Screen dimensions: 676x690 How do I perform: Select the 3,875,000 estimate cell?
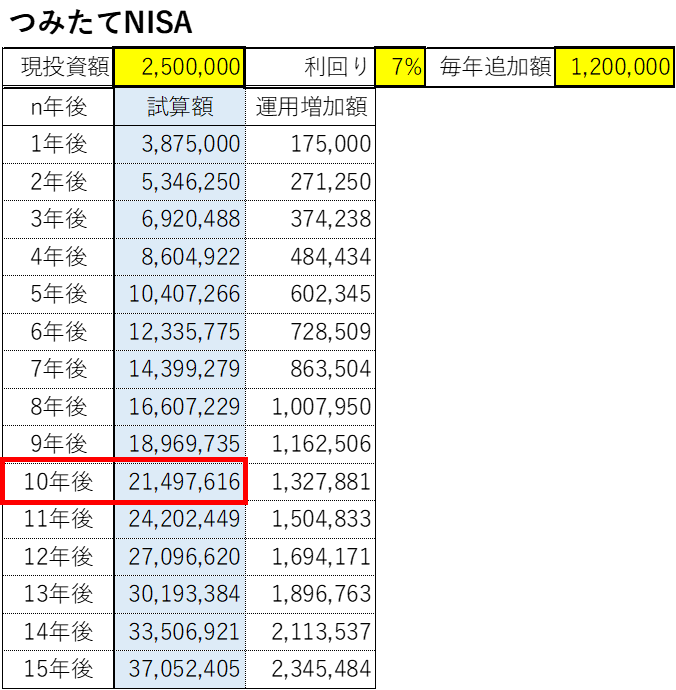coord(180,144)
